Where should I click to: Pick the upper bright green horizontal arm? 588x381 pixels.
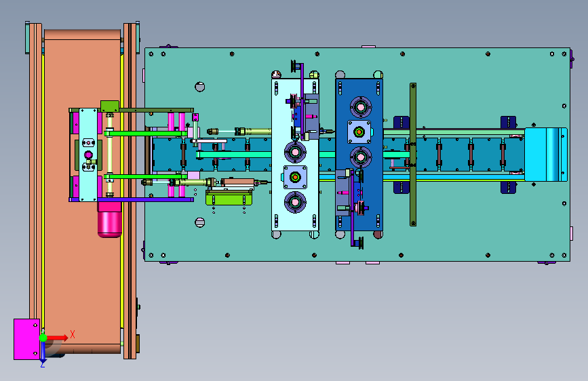coord(146,133)
